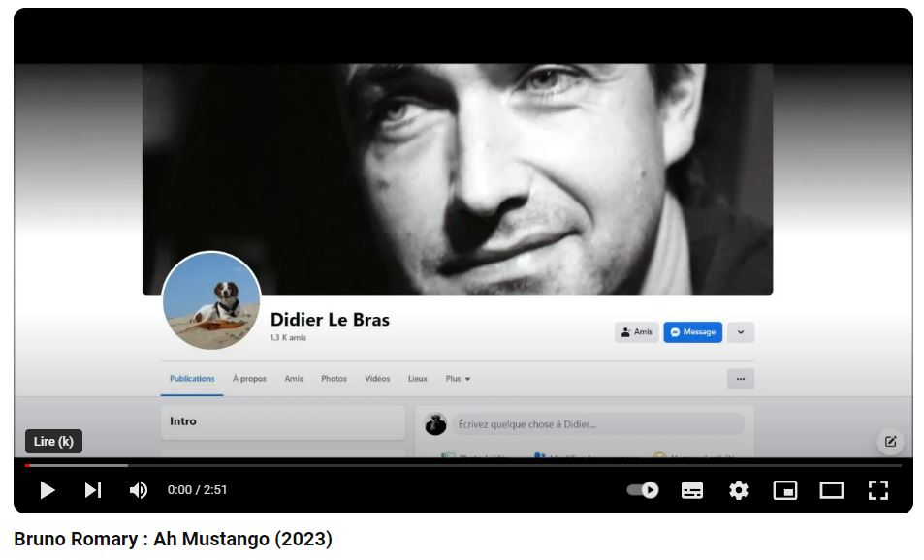Click the video progress bar
This screenshot has width=924, height=560.
pos(462,466)
